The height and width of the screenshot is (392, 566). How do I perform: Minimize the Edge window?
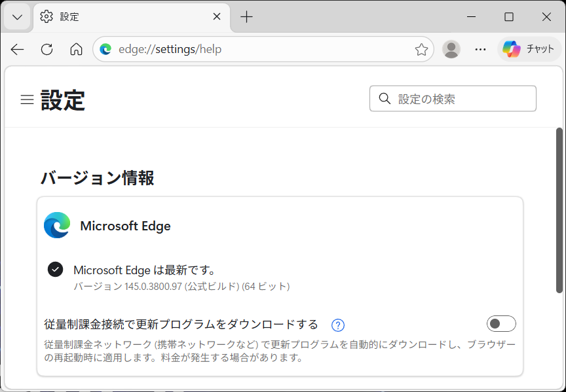[x=471, y=16]
